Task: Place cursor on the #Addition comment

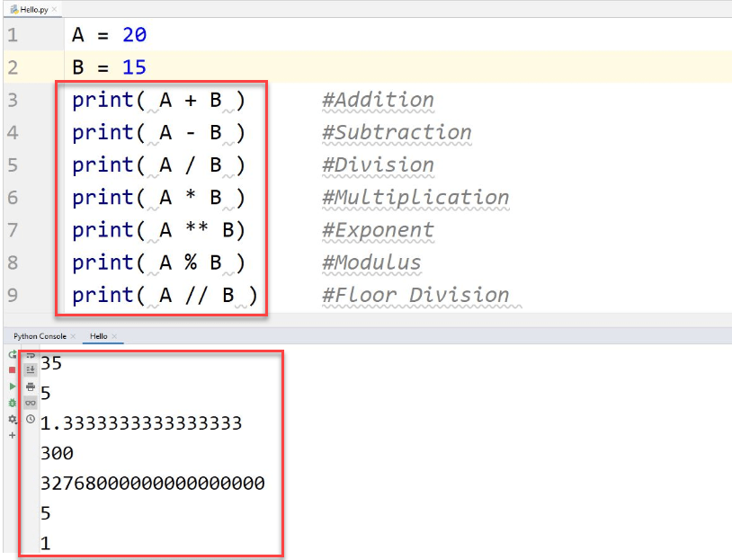Action: click(377, 99)
